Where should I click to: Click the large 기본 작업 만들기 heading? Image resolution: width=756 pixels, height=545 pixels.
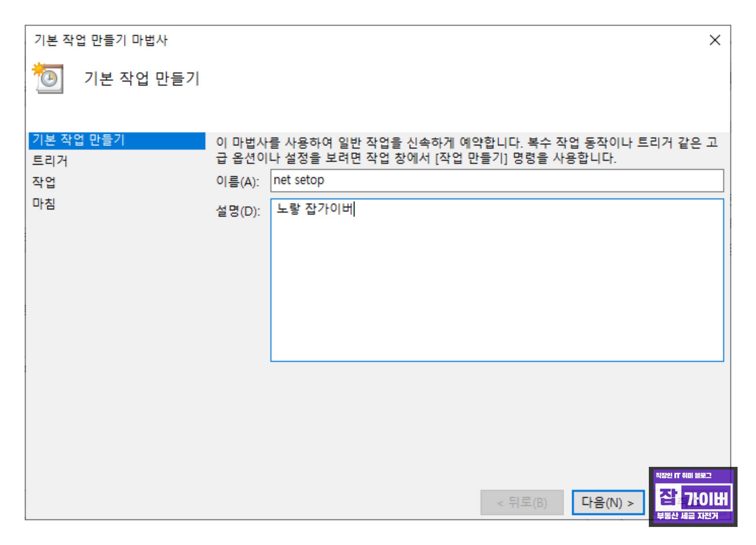click(142, 79)
